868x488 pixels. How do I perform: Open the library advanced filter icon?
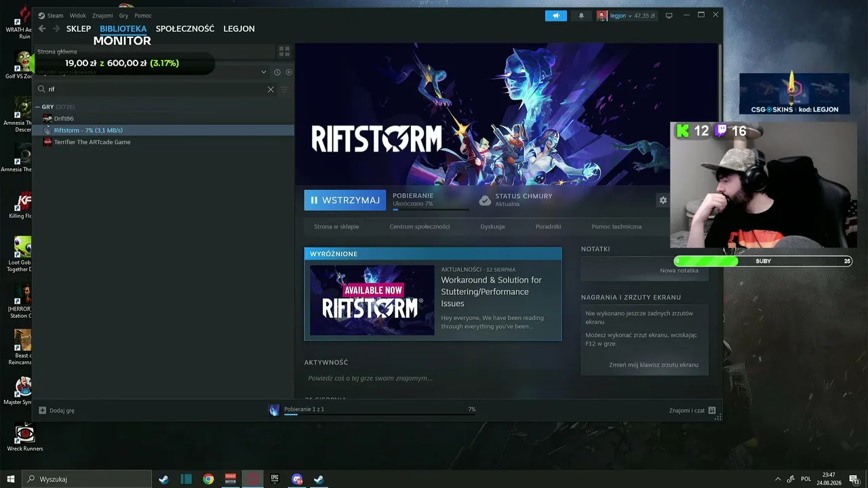[285, 89]
